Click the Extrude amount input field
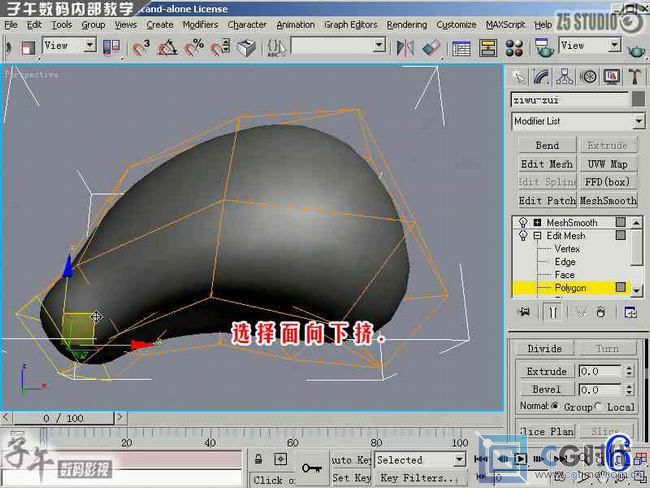The image size is (650, 488). pyautogui.click(x=600, y=371)
